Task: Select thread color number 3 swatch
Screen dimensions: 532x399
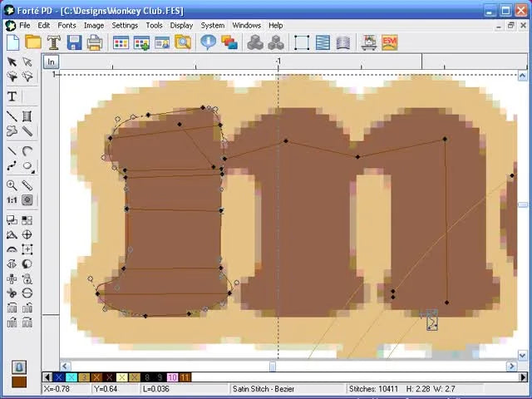Action: [x=84, y=377]
